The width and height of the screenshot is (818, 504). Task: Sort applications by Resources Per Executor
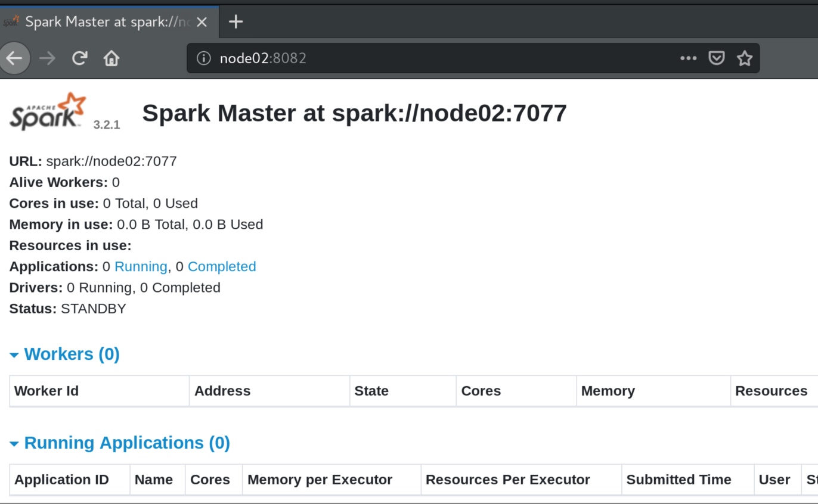[521, 480]
